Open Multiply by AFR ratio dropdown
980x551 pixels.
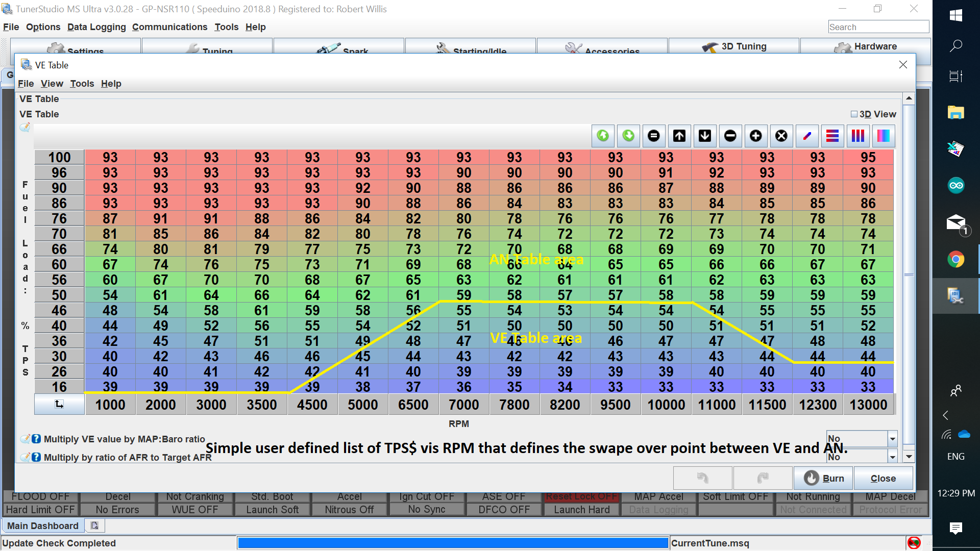point(892,457)
